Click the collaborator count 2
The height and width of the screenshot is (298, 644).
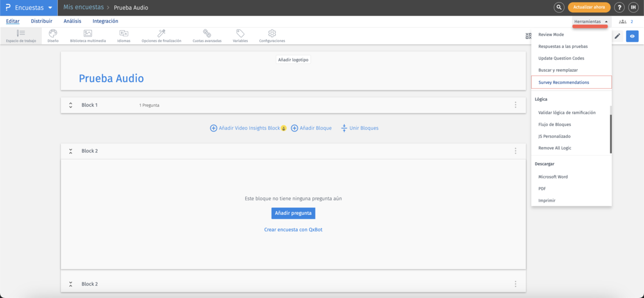632,21
